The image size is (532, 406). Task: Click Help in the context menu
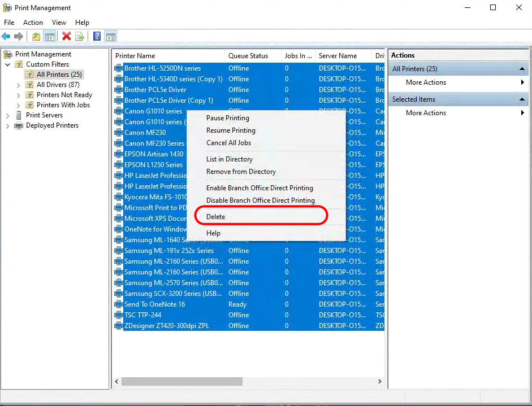266,233
